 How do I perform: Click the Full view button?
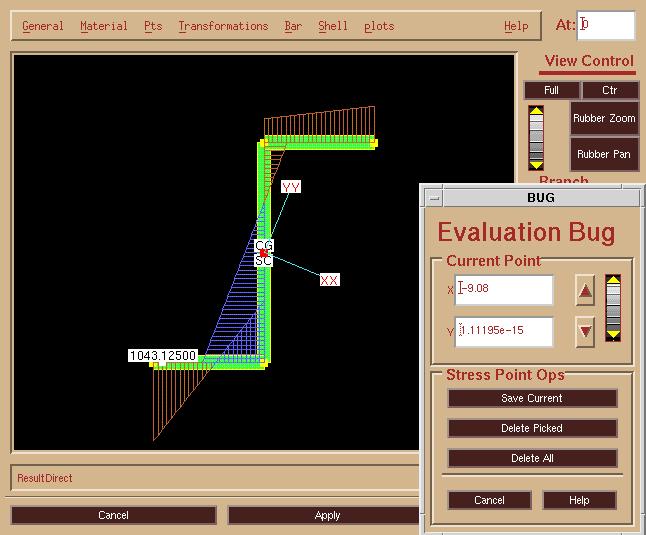coord(551,90)
